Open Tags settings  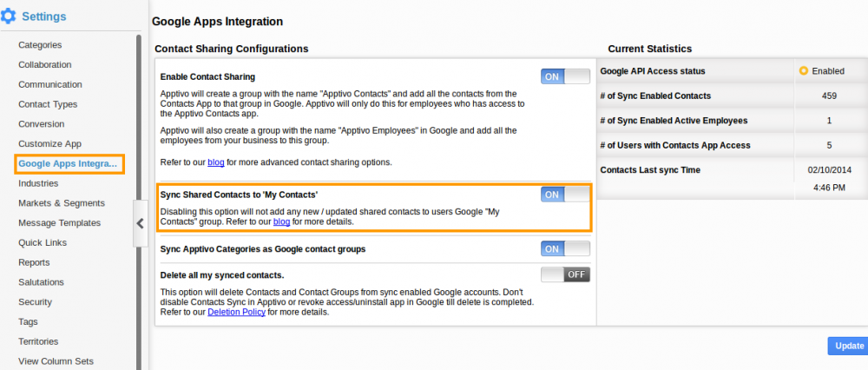(x=29, y=322)
